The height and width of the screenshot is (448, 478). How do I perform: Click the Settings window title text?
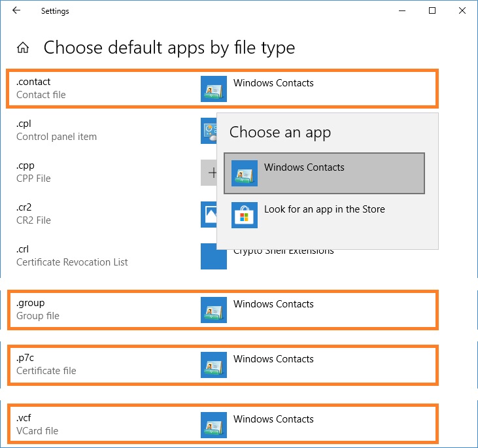click(x=55, y=11)
